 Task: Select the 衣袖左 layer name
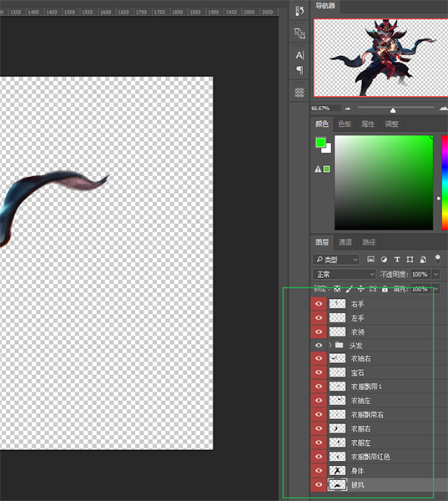361,401
